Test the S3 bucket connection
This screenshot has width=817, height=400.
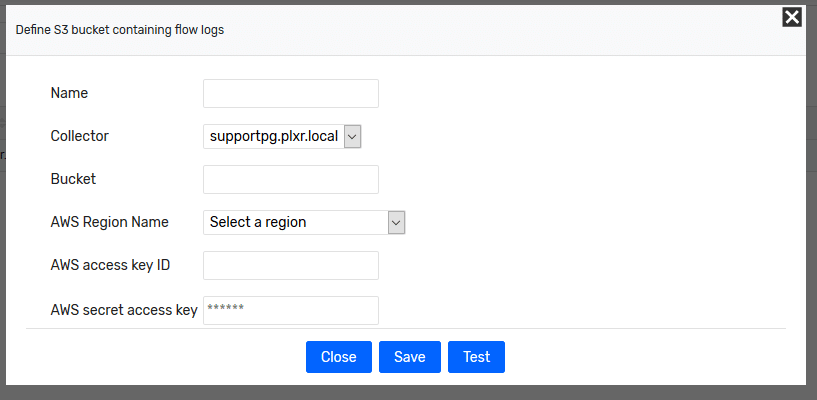(476, 357)
